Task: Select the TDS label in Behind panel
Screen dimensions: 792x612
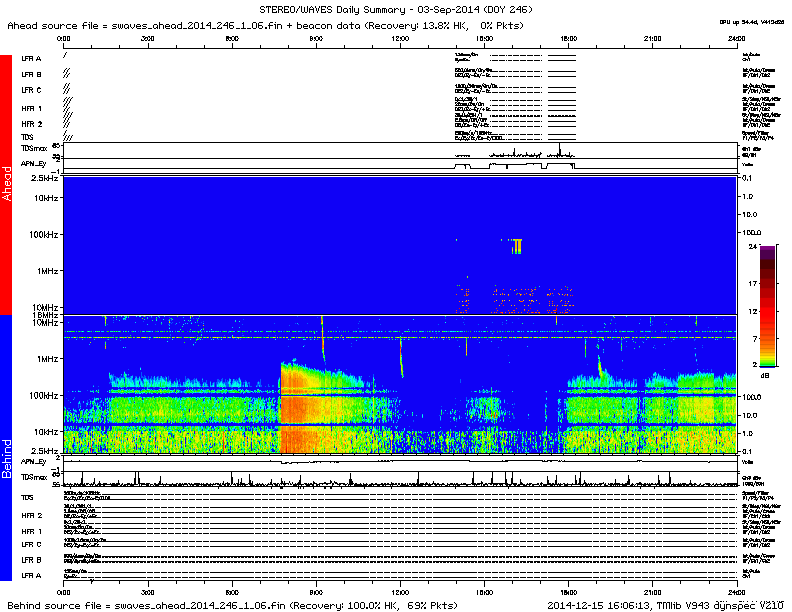Action: click(x=27, y=497)
